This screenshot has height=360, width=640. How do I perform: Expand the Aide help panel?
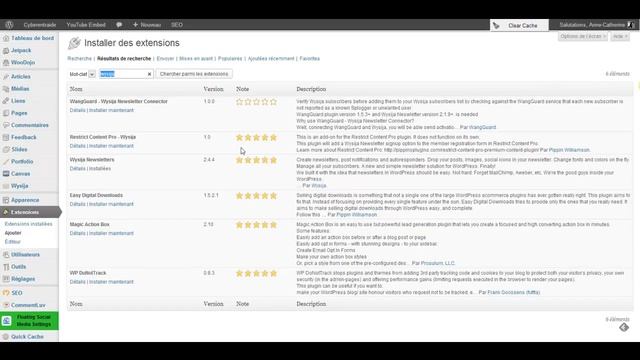pos(620,36)
